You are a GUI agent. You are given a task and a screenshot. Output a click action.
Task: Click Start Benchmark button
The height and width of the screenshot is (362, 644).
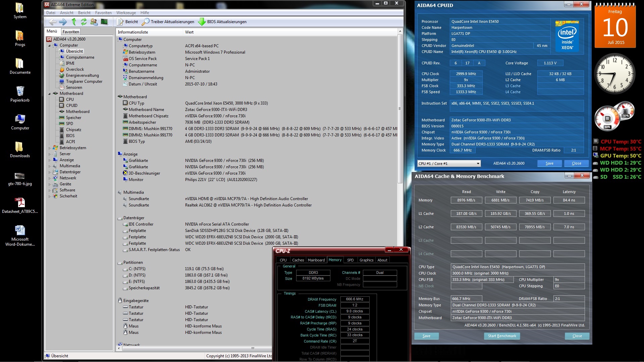coord(502,336)
